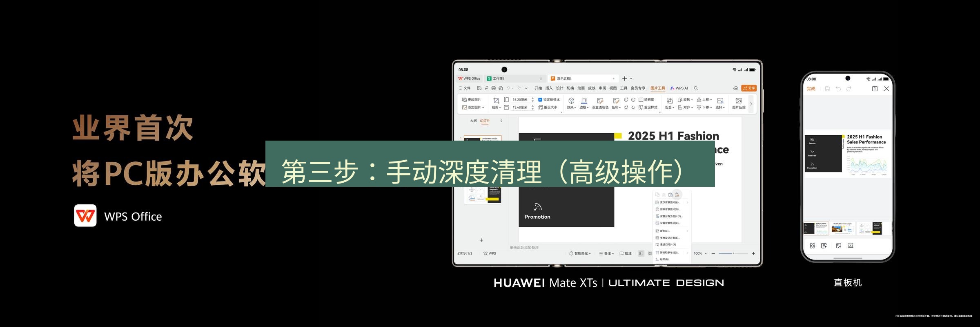This screenshot has height=327, width=980.
Task: Switch to the Design (设计) tab
Action: coord(559,88)
